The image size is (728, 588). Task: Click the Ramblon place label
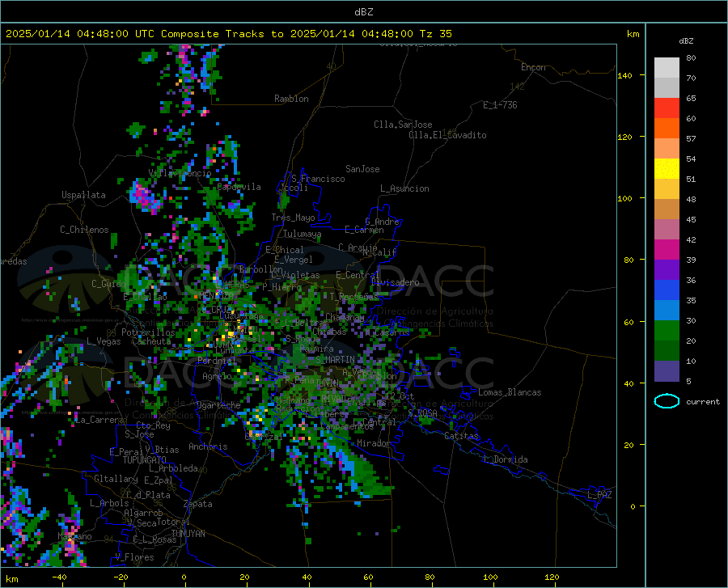coord(291,99)
